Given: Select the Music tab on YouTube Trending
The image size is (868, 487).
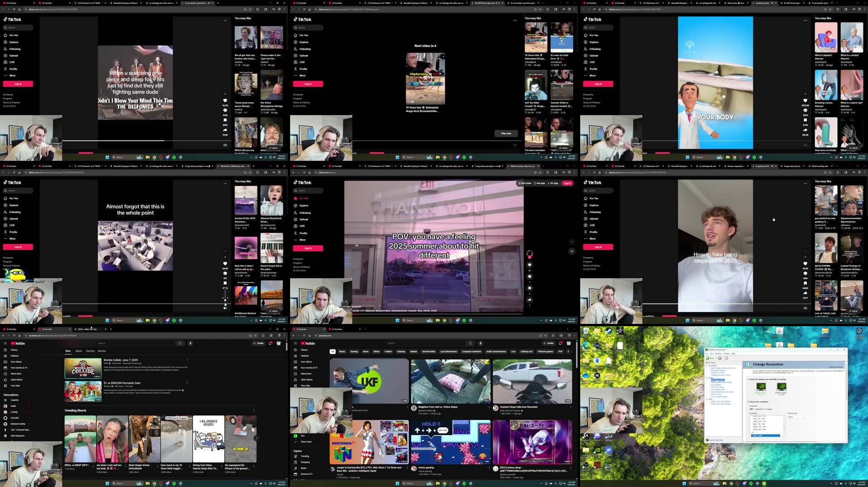Looking at the screenshot, I should pos(79,351).
